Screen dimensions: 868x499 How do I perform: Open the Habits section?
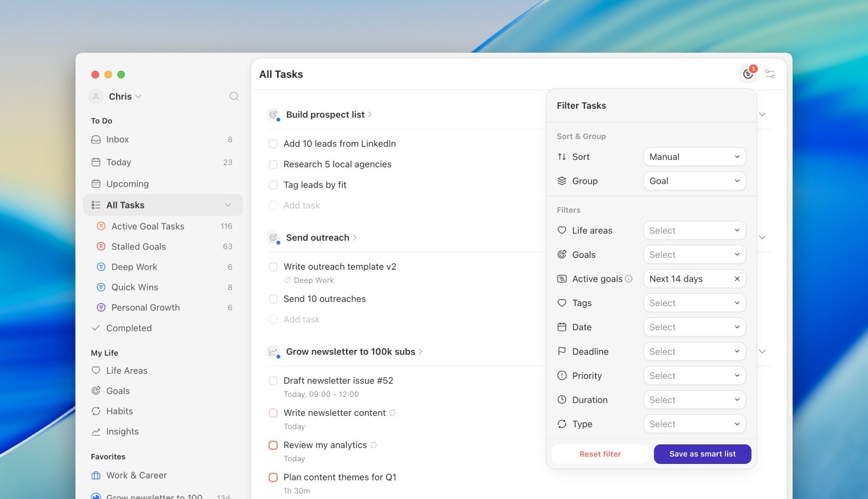pos(163,411)
